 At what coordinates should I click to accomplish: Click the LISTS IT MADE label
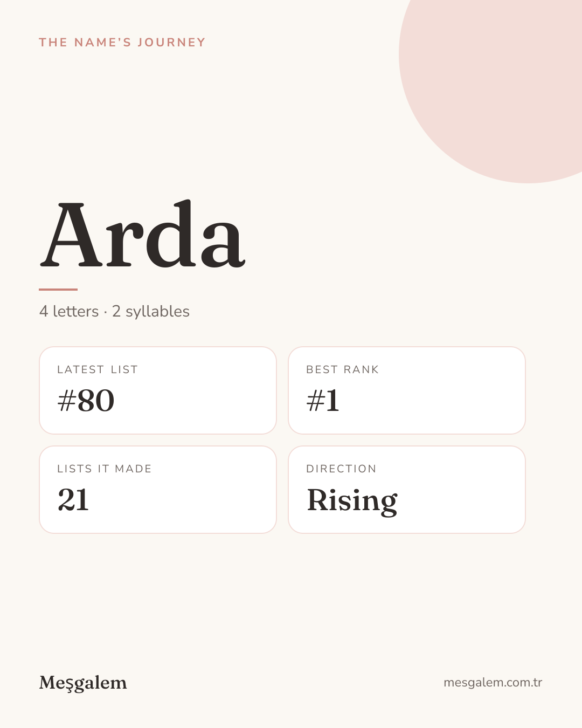tap(105, 469)
